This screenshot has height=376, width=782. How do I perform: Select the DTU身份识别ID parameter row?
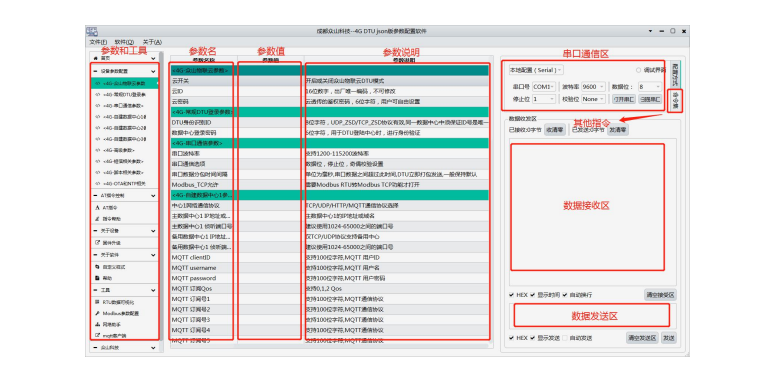coord(329,122)
